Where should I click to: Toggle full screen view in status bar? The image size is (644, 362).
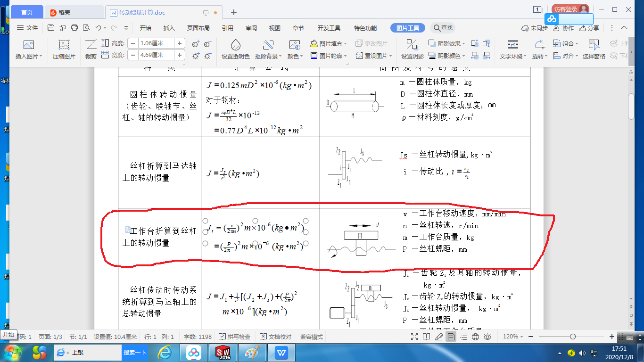(414, 337)
